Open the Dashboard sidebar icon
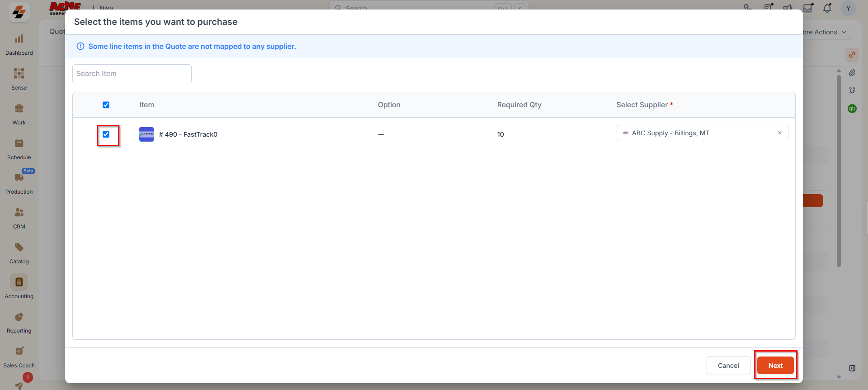 click(19, 39)
